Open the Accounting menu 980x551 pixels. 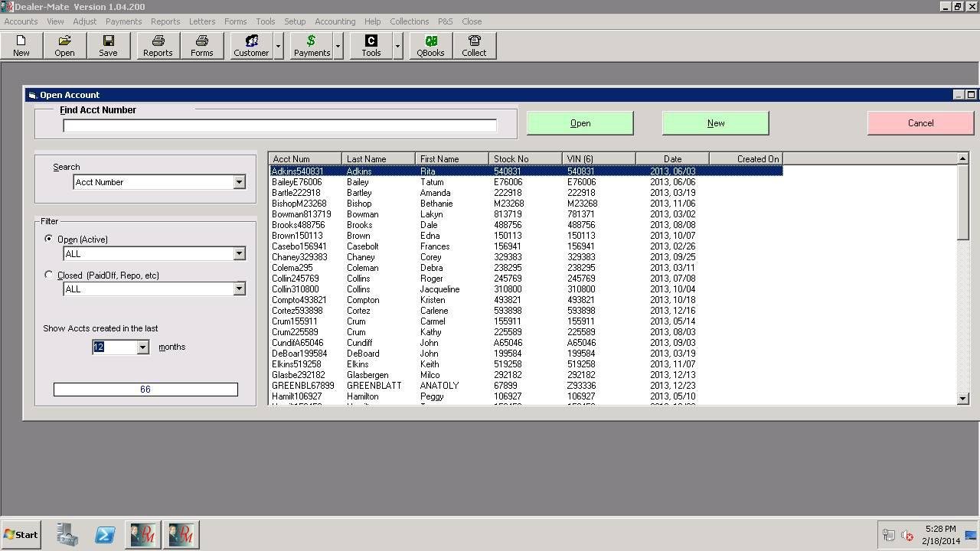[x=335, y=21]
